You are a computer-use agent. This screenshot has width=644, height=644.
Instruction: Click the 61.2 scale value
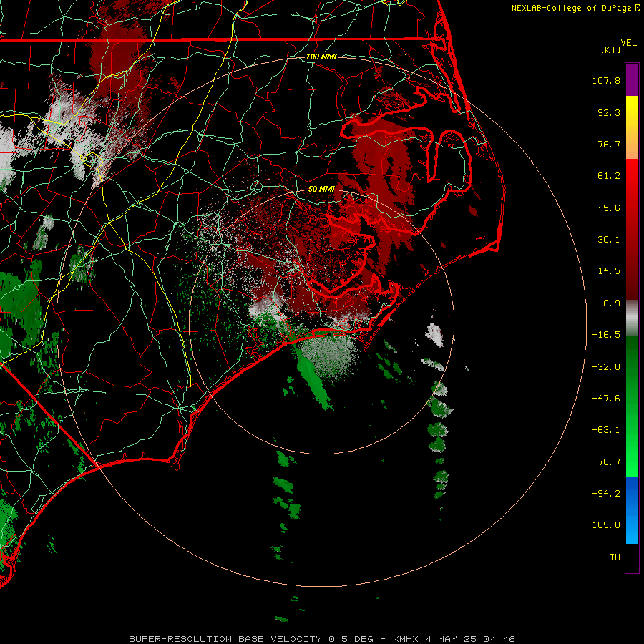[x=609, y=176]
